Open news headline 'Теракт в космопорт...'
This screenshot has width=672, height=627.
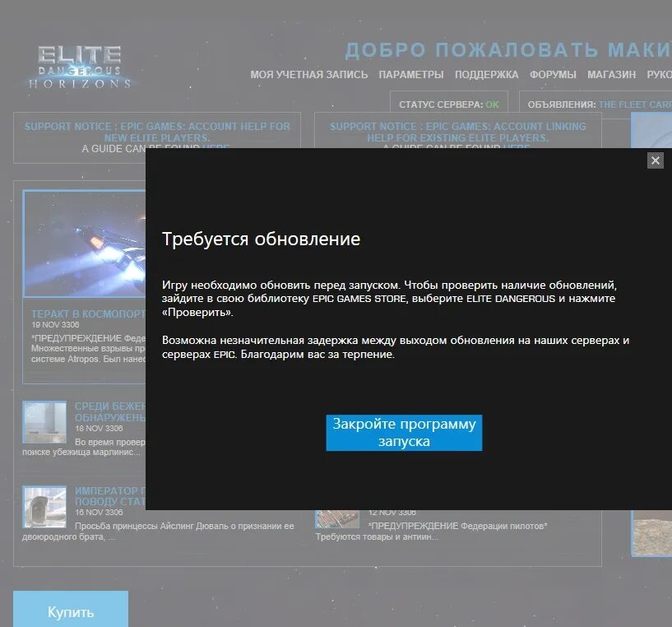88,314
